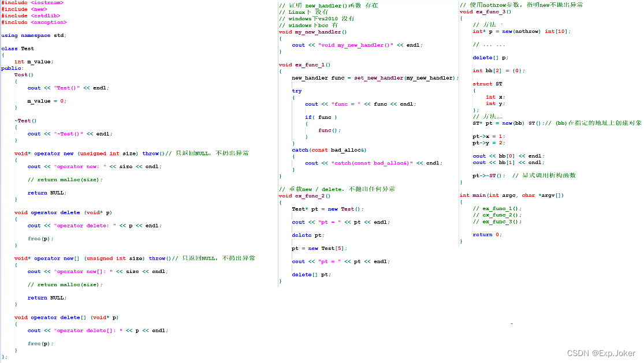Select the "using namespace std;" statement

34,35
